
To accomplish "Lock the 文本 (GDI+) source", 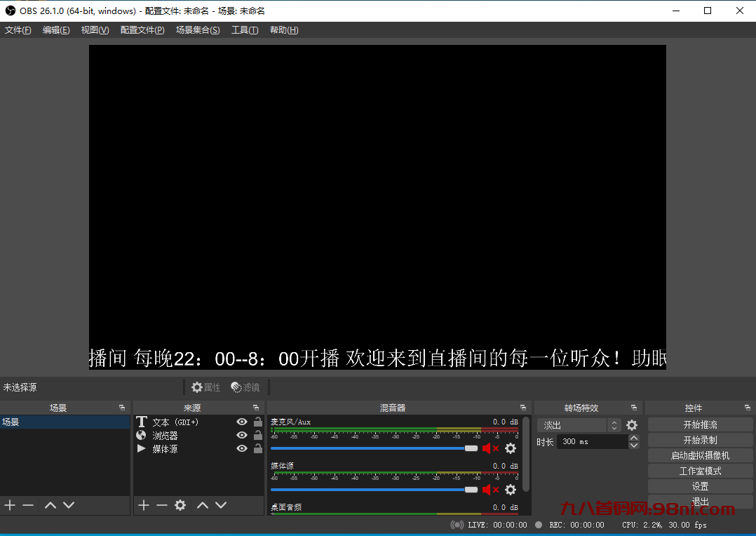I will [257, 422].
